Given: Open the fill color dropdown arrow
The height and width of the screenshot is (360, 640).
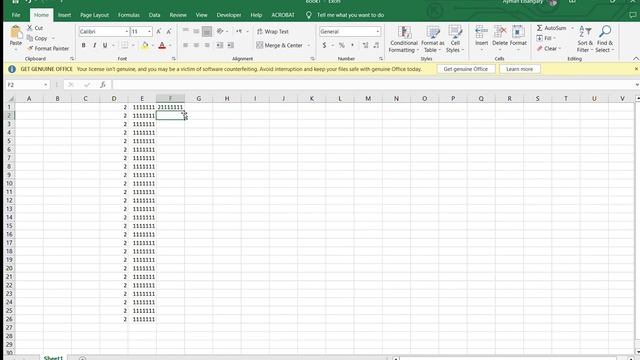Looking at the screenshot, I should pyautogui.click(x=153, y=45).
